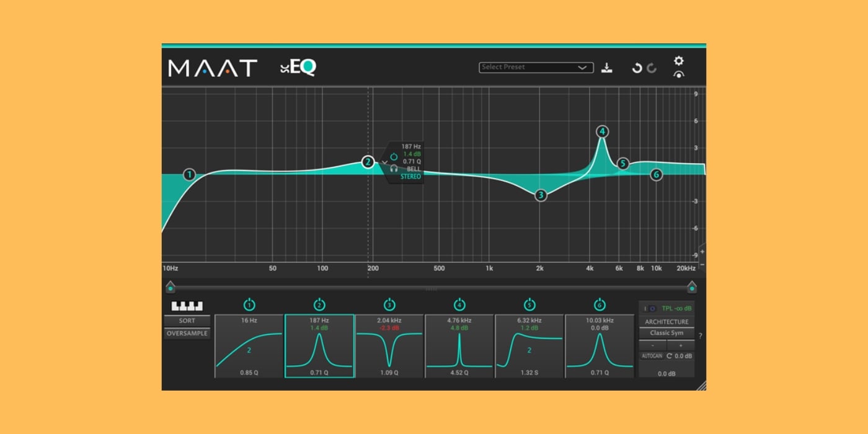Toggle the I/O switch next to TPL
Screen dimensions: 868x434
[x=650, y=308]
